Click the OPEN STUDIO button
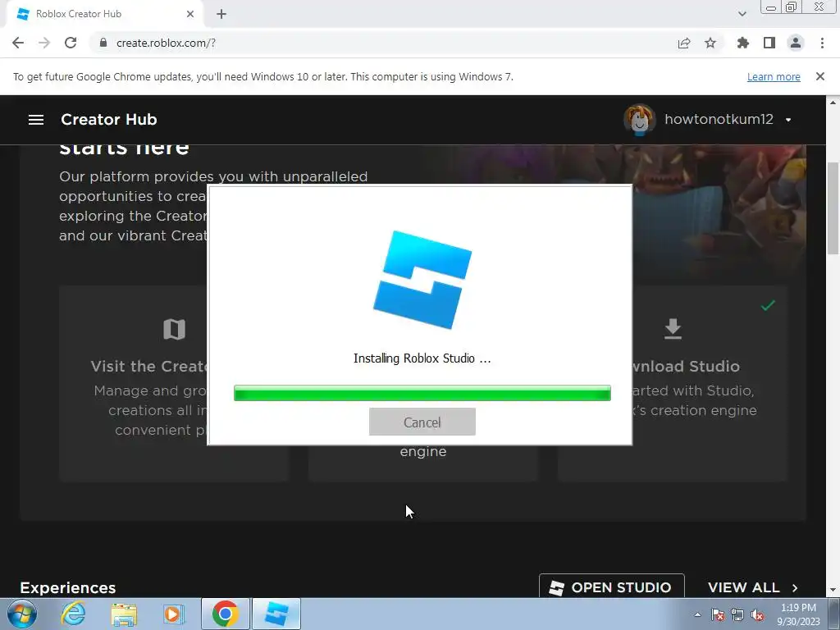The height and width of the screenshot is (630, 840). tap(611, 587)
